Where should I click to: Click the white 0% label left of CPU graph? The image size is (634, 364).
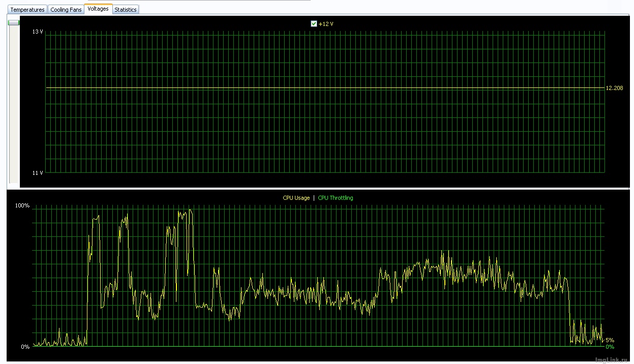25,347
